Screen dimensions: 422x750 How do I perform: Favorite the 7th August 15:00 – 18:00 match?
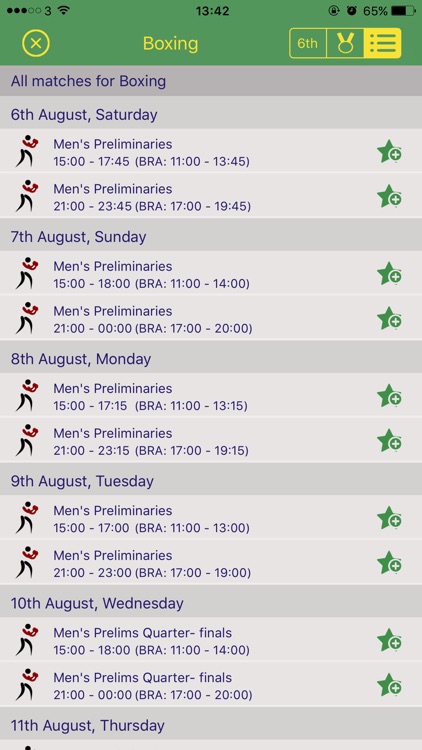pyautogui.click(x=389, y=274)
